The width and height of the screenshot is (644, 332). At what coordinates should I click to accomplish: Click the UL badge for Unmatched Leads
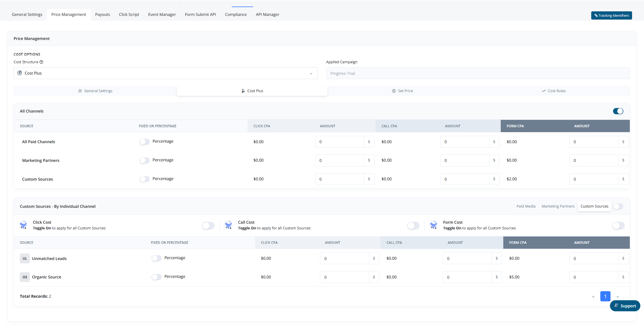click(x=25, y=259)
